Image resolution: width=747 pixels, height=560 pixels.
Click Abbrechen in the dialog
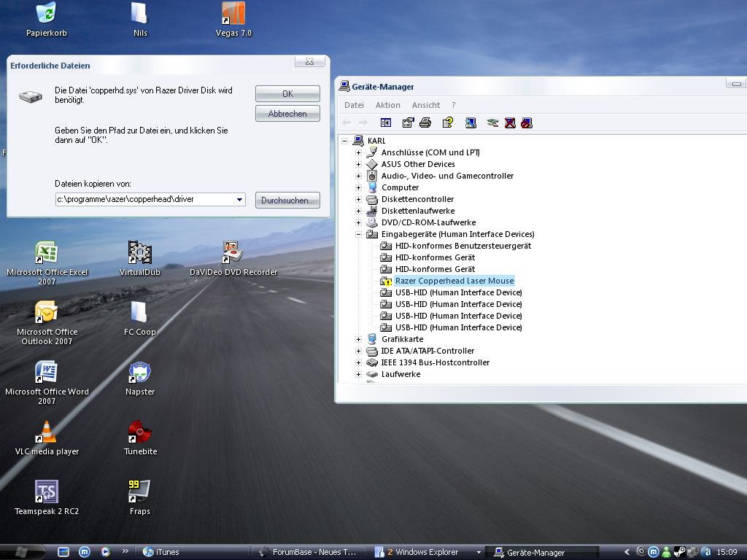pos(287,113)
